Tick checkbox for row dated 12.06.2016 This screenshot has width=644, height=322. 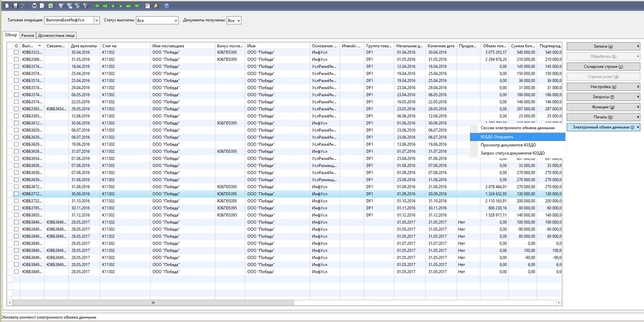[16, 116]
